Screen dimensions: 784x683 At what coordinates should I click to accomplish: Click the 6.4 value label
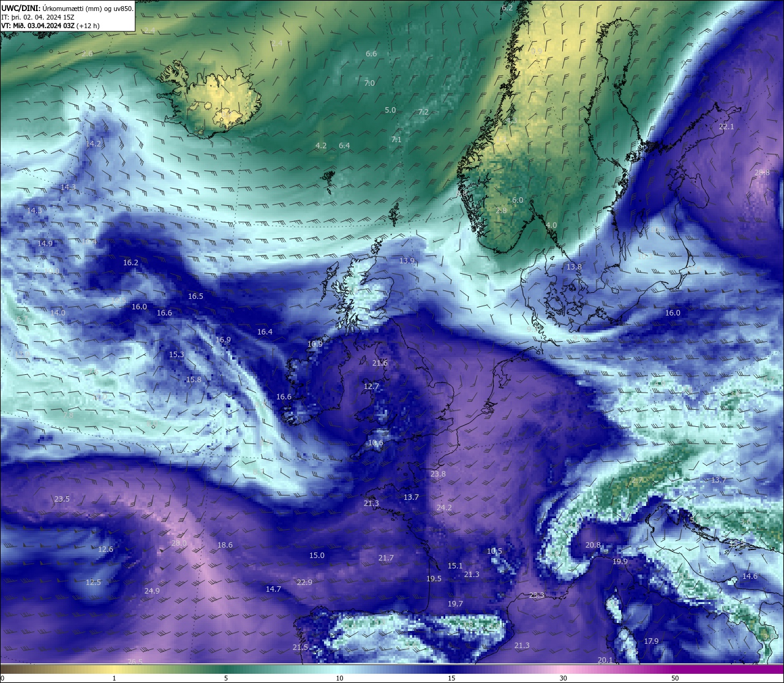tap(344, 146)
